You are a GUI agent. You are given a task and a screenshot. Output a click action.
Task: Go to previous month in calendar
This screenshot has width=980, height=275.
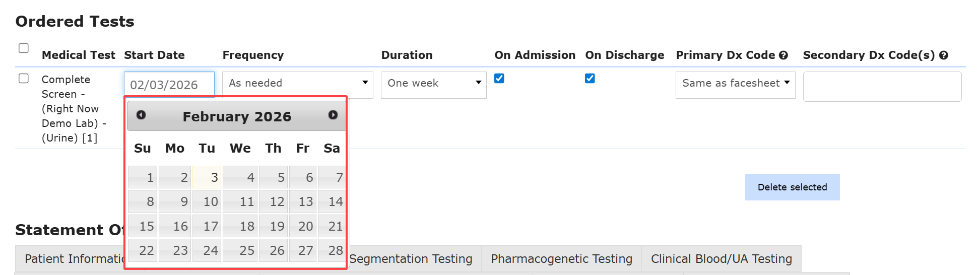point(141,115)
